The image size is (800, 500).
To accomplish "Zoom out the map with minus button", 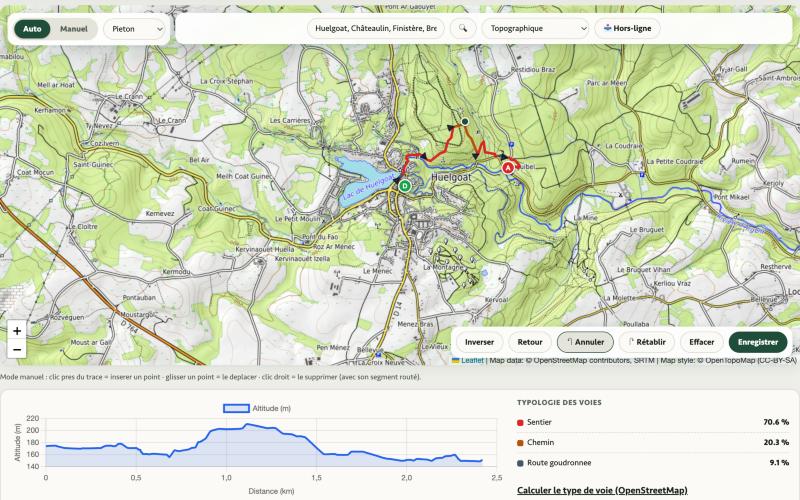I will [x=17, y=349].
